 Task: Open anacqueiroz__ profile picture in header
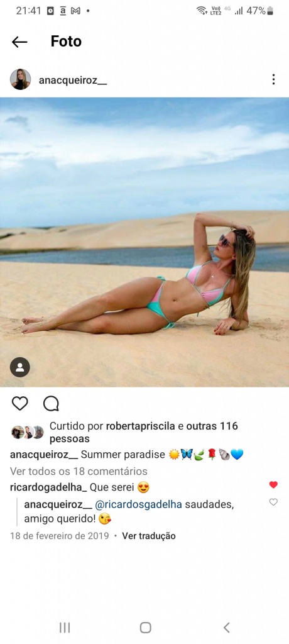tap(20, 79)
